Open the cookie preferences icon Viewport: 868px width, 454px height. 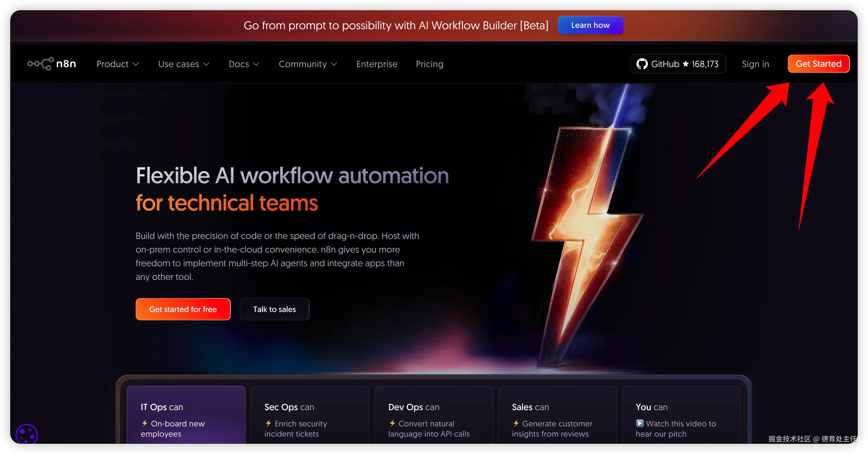(x=27, y=434)
